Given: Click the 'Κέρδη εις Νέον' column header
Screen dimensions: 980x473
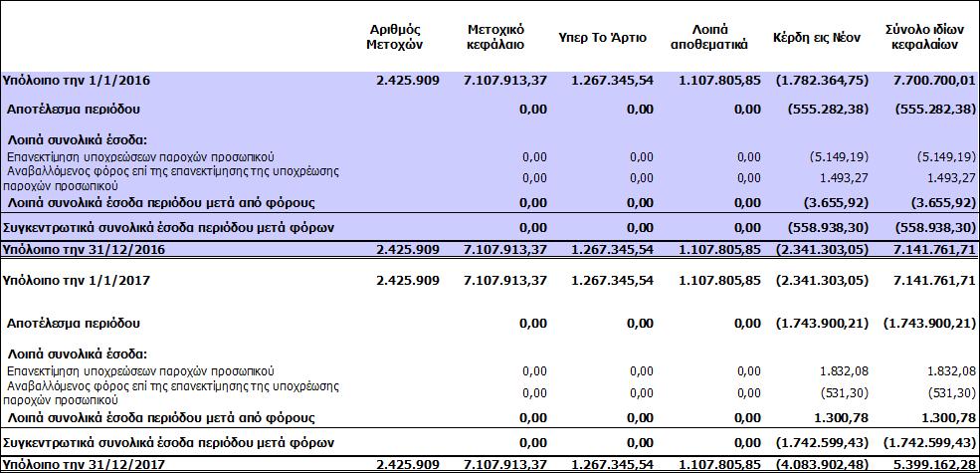Looking at the screenshot, I should coord(817,37).
